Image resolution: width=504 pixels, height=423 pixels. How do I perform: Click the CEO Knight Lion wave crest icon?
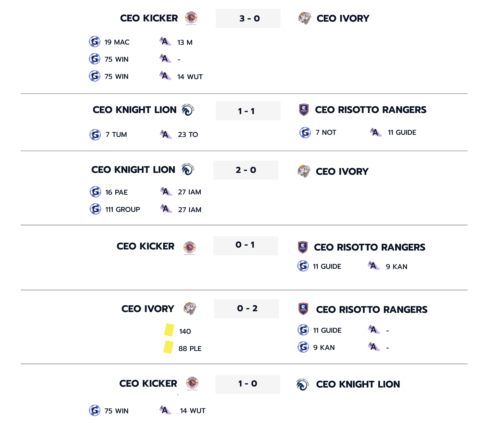[188, 110]
